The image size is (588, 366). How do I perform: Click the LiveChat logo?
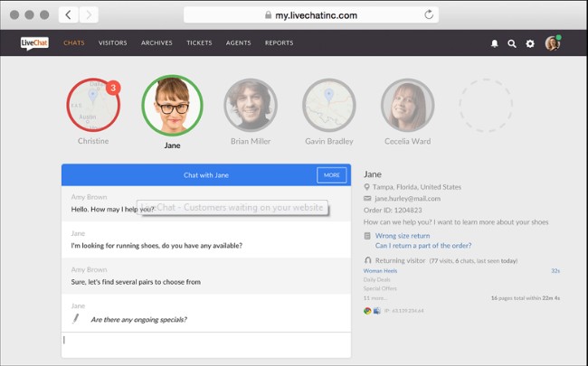pos(34,43)
